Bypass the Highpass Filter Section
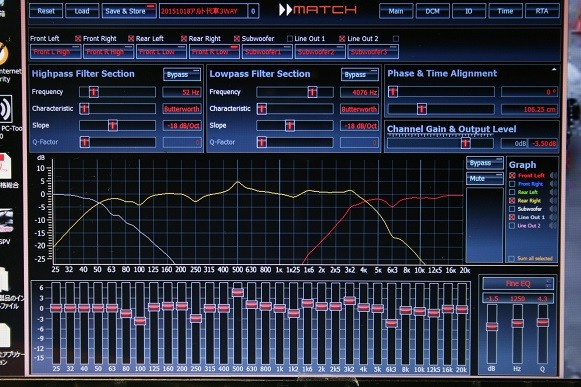The image size is (581, 387). [x=182, y=75]
